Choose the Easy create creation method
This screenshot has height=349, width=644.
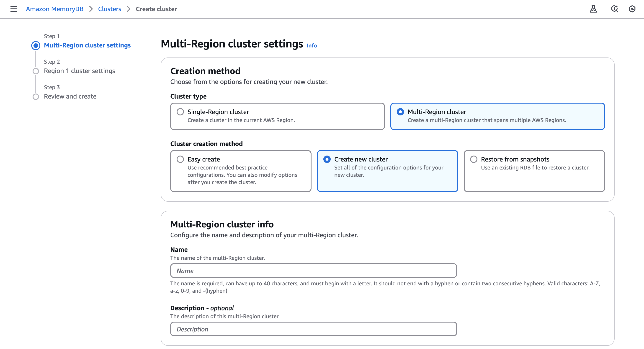180,159
